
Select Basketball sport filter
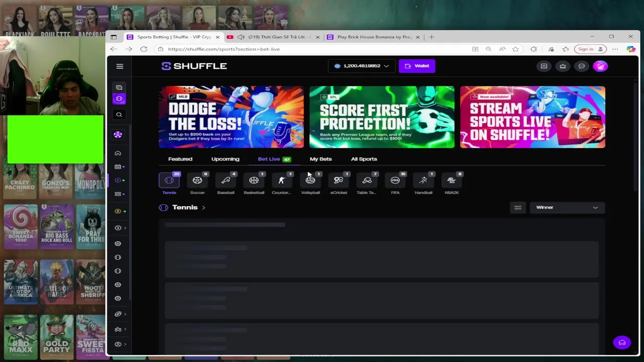click(x=254, y=184)
